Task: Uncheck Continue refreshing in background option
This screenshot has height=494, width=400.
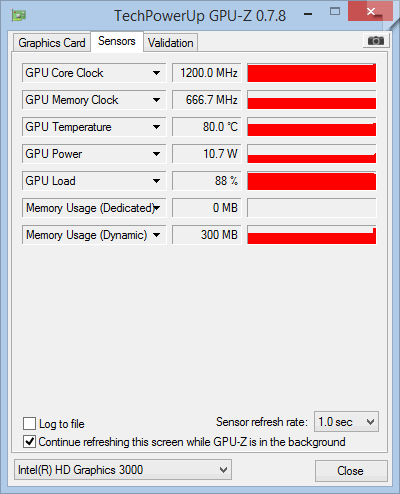Action: [29, 442]
